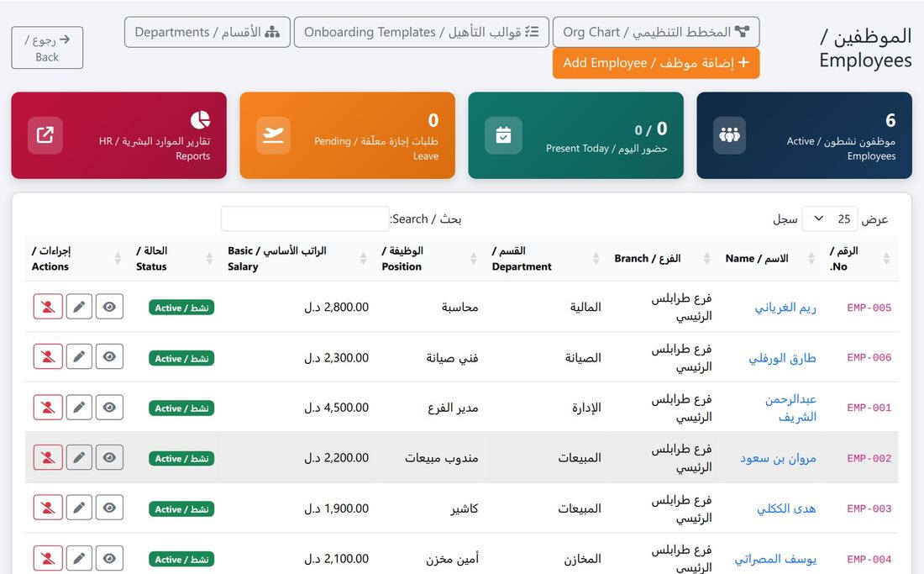This screenshot has height=574, width=924.
Task: Edit employee EMP-005 with pencil icon
Action: click(79, 307)
